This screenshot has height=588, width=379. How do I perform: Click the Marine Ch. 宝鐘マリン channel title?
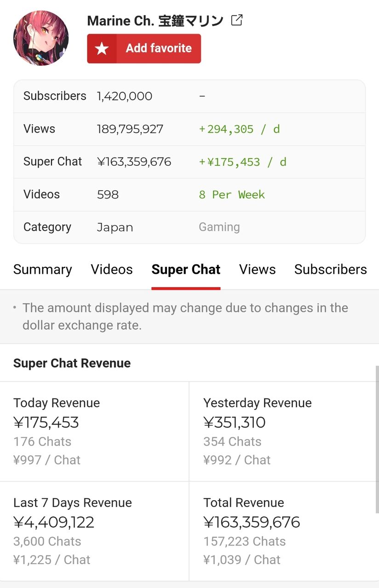pos(155,21)
